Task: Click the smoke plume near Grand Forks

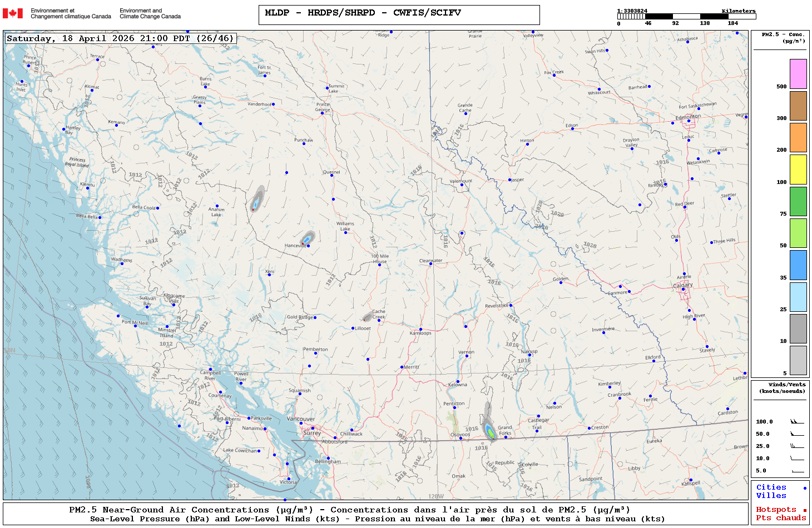Action: [489, 429]
